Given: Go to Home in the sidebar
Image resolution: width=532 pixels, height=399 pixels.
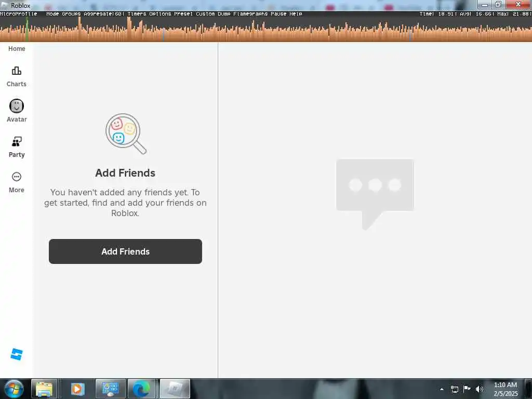Looking at the screenshot, I should click(17, 48).
